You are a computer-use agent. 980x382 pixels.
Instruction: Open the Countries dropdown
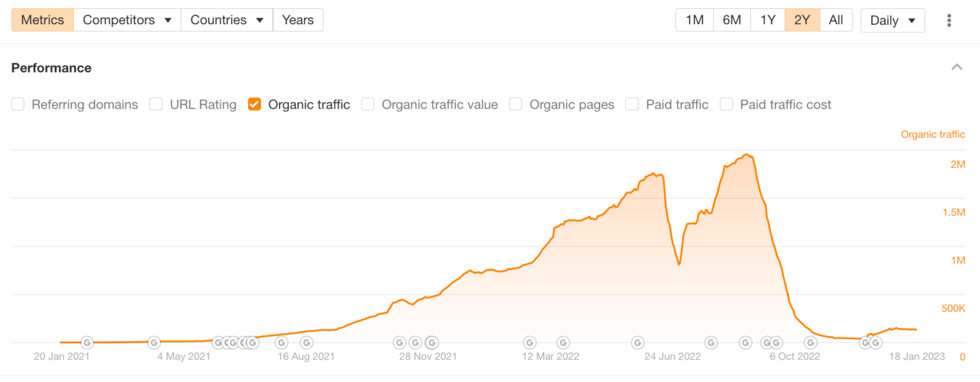[226, 20]
